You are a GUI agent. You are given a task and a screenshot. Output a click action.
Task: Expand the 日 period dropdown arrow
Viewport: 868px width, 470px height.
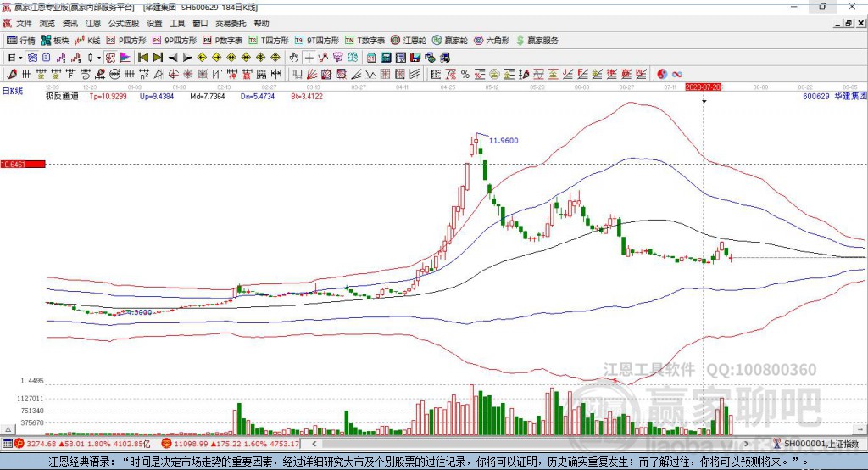click(20, 58)
